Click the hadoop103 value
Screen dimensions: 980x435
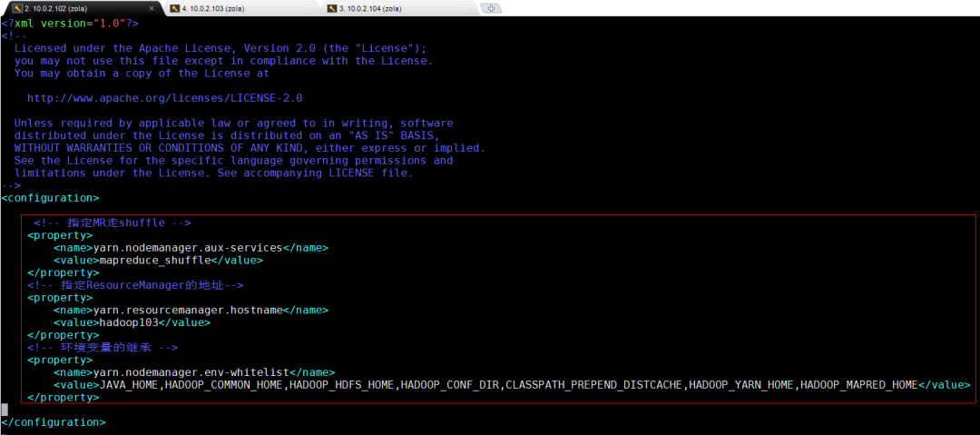(129, 323)
